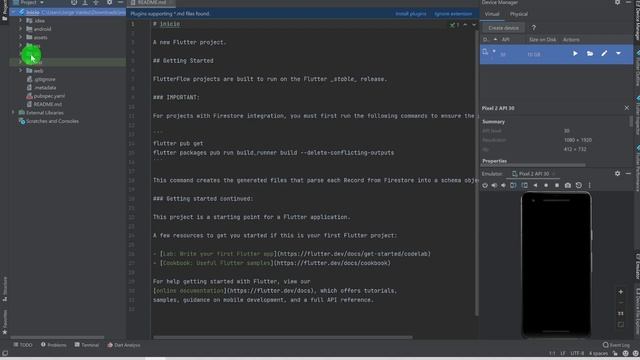Click the emulator phone screen
This screenshot has height=360, width=640.
(556, 264)
